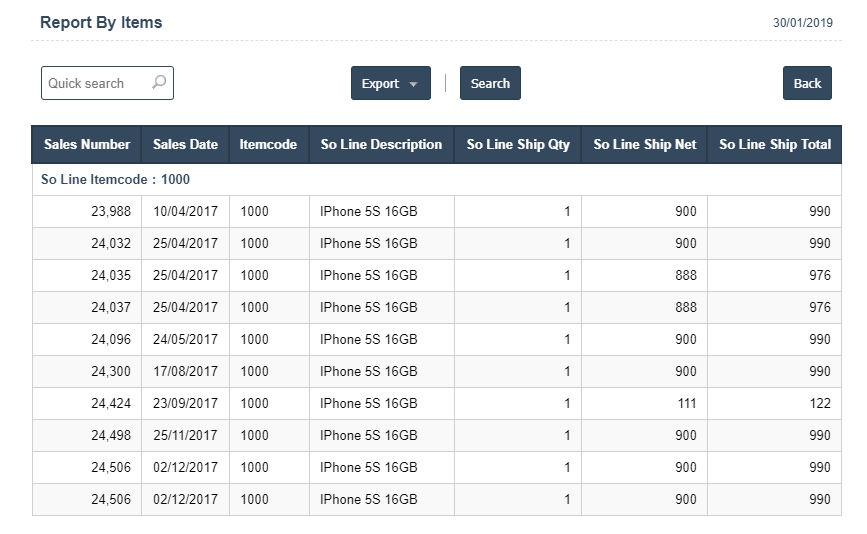Open the Export dropdown arrow

coord(413,84)
